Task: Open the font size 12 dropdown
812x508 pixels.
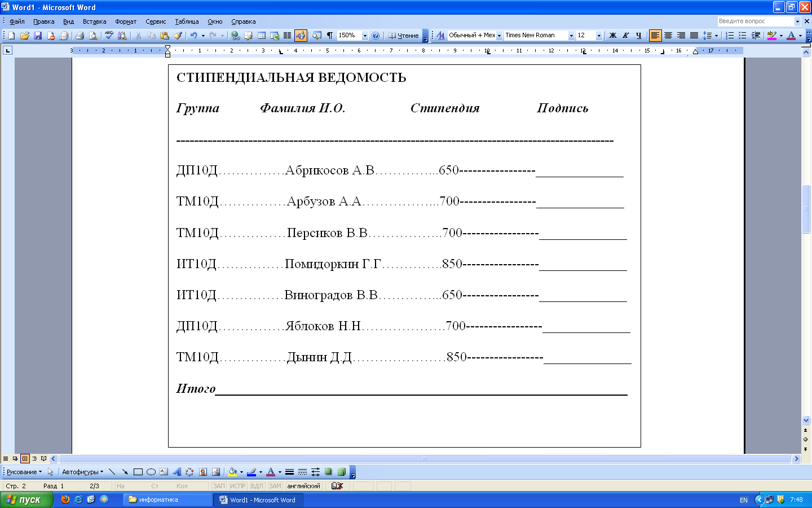Action: pos(599,36)
